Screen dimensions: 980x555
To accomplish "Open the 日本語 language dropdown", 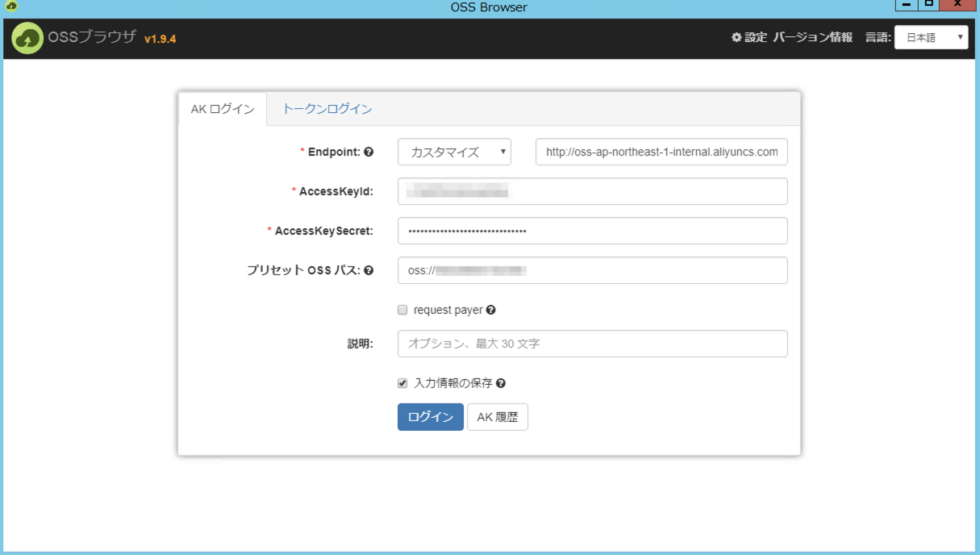I will [931, 37].
